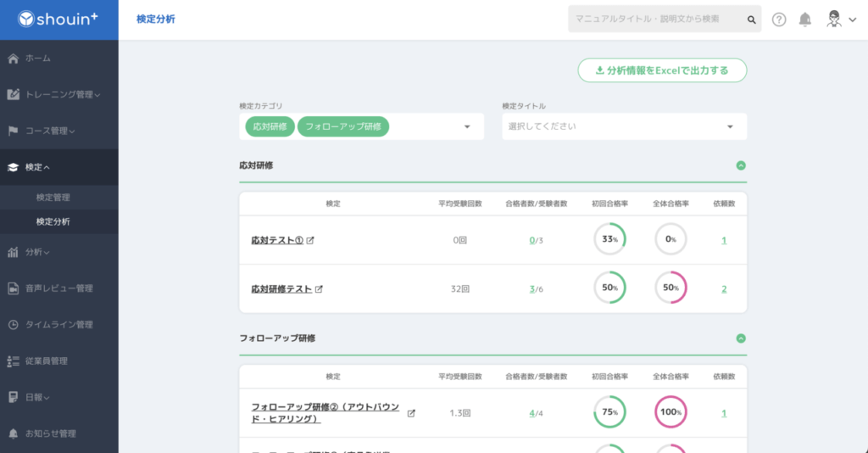Go to ホーム in the sidebar
This screenshot has height=453, width=868.
point(37,59)
